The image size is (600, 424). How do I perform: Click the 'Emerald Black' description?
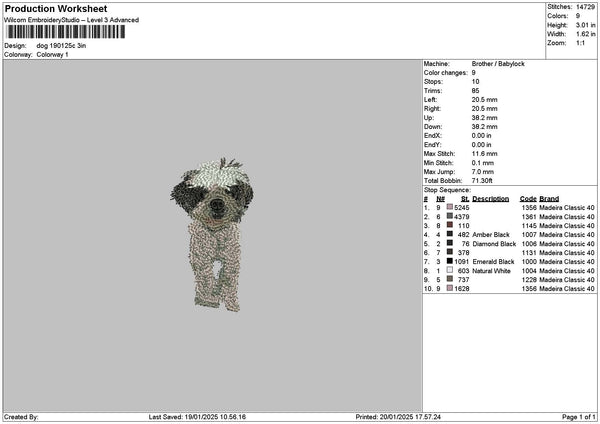(x=494, y=262)
